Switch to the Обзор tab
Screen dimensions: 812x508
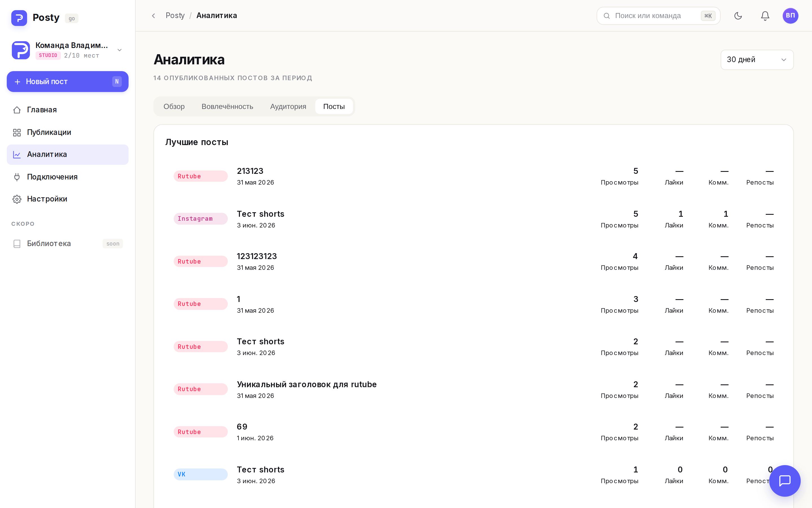click(174, 106)
